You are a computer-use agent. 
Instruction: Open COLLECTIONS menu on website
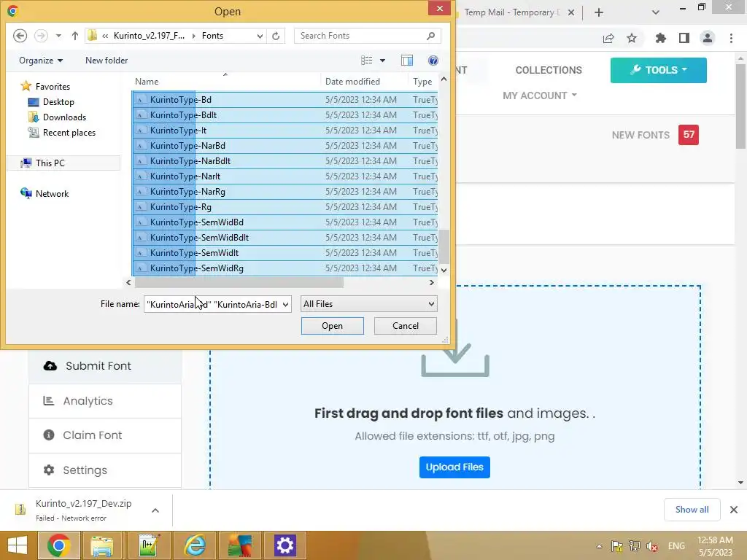coord(549,70)
